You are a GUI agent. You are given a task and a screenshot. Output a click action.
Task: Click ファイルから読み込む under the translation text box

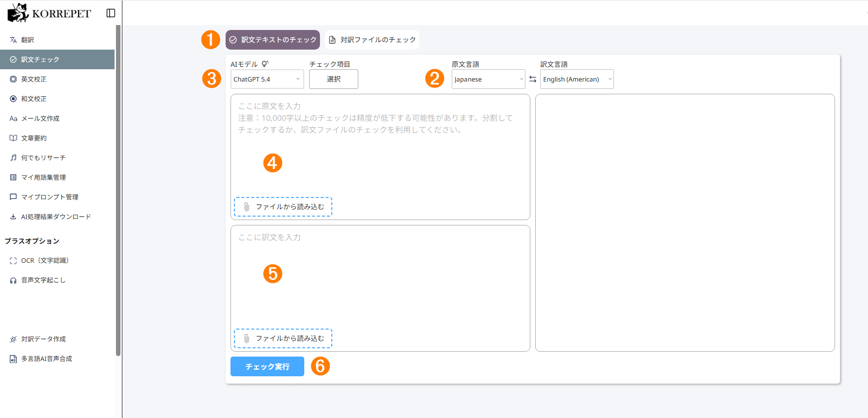[x=283, y=338]
